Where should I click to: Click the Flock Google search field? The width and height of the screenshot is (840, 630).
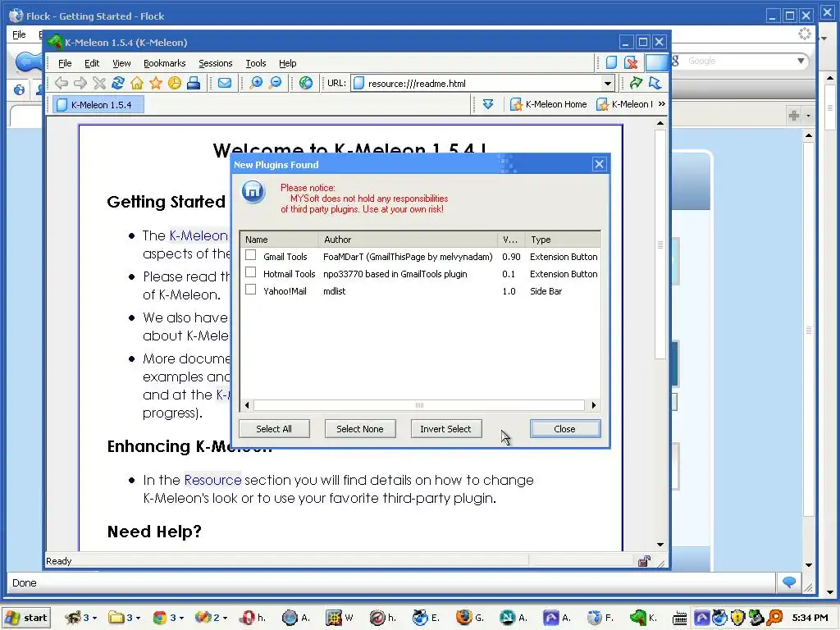739,61
